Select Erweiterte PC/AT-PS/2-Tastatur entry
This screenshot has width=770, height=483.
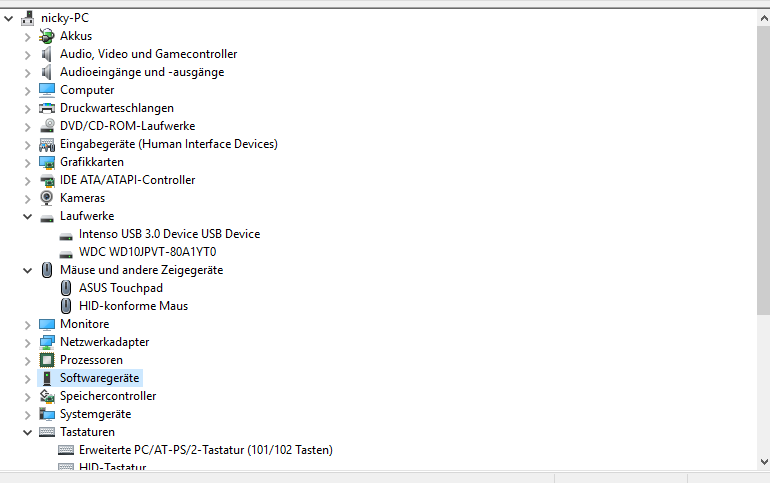tap(206, 450)
